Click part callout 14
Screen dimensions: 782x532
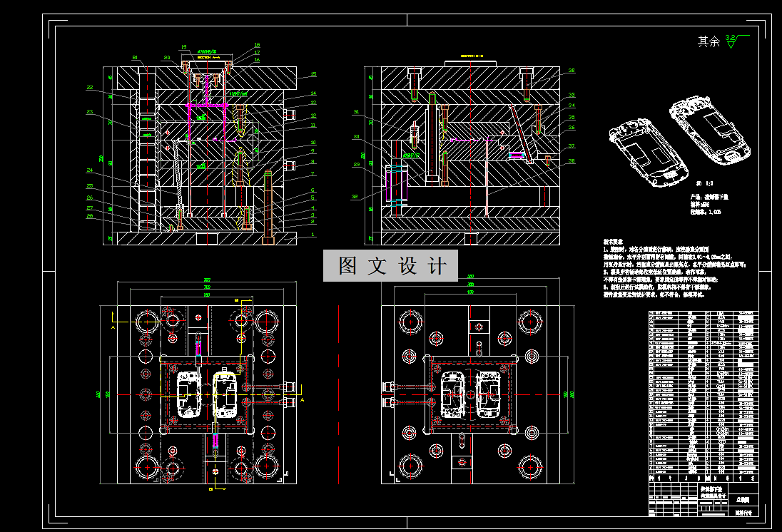click(313, 93)
